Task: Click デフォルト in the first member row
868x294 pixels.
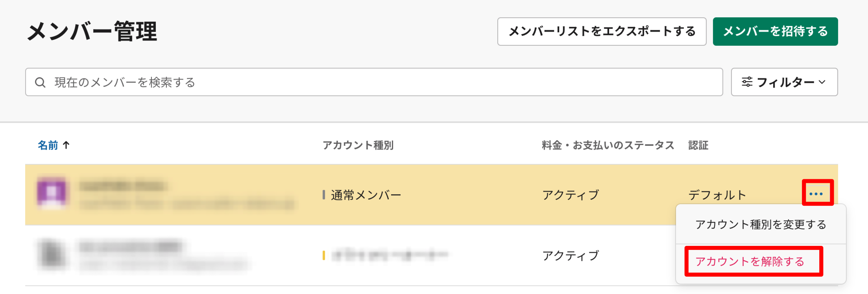Action: [717, 195]
